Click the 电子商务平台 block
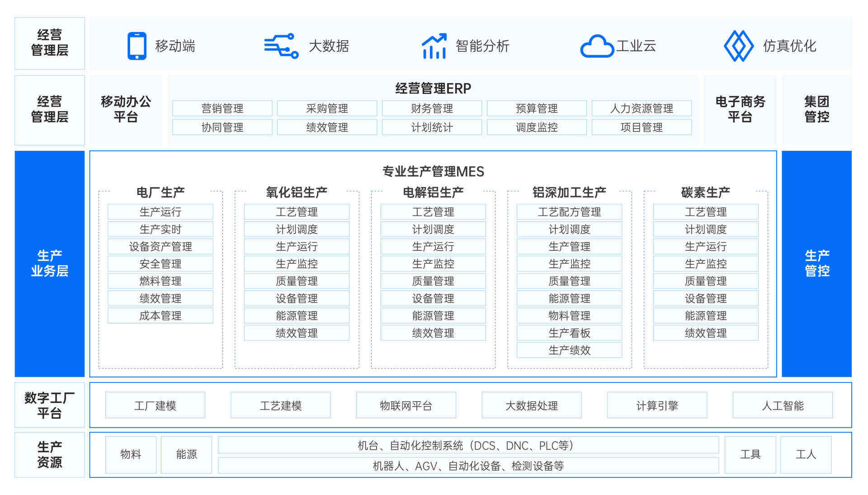This screenshot has height=495, width=868. click(x=740, y=110)
